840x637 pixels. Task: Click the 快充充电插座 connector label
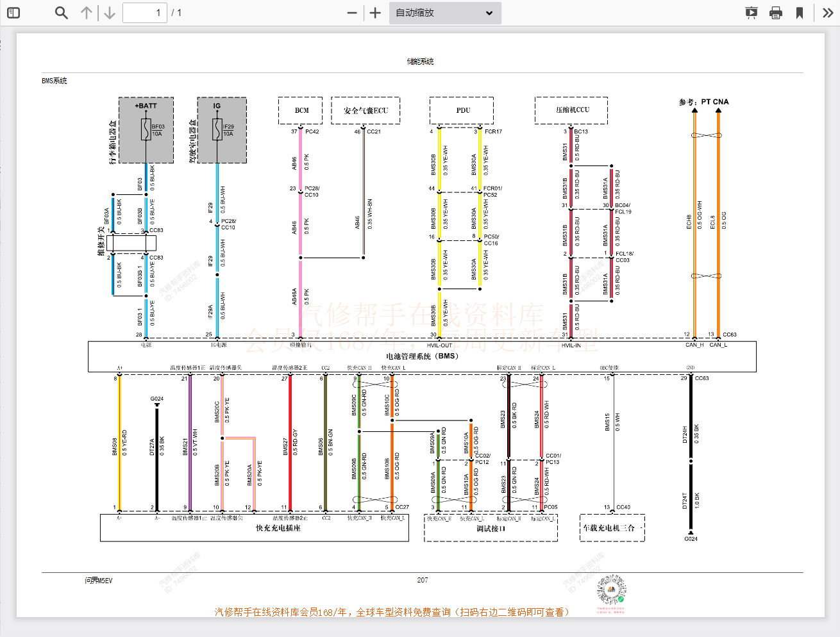[x=278, y=528]
